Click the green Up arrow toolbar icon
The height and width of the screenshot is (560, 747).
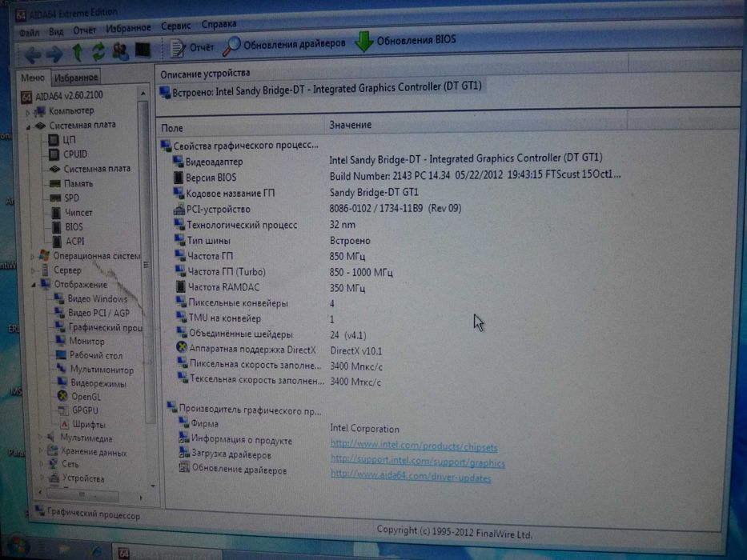pyautogui.click(x=77, y=52)
